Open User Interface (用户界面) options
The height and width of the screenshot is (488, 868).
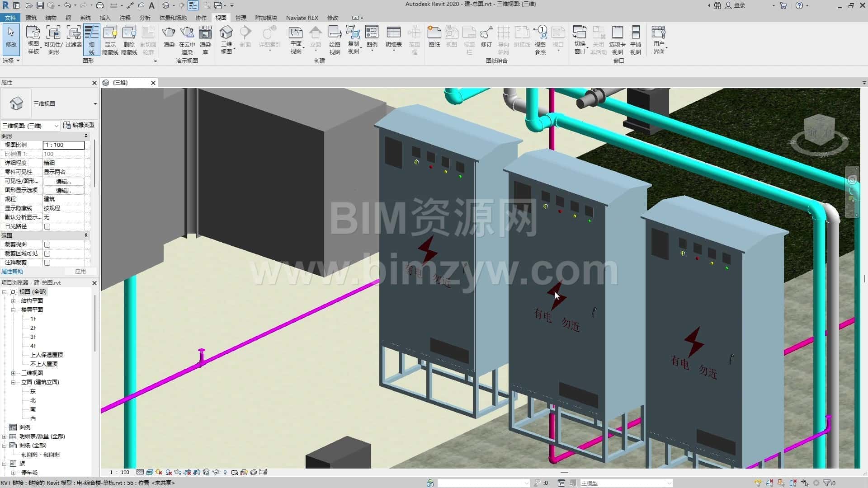(659, 40)
